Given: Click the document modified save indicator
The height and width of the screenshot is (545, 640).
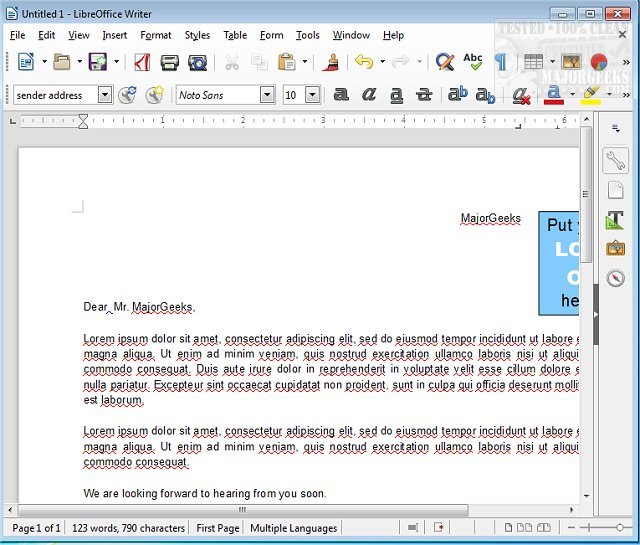Looking at the screenshot, I should (x=439, y=528).
